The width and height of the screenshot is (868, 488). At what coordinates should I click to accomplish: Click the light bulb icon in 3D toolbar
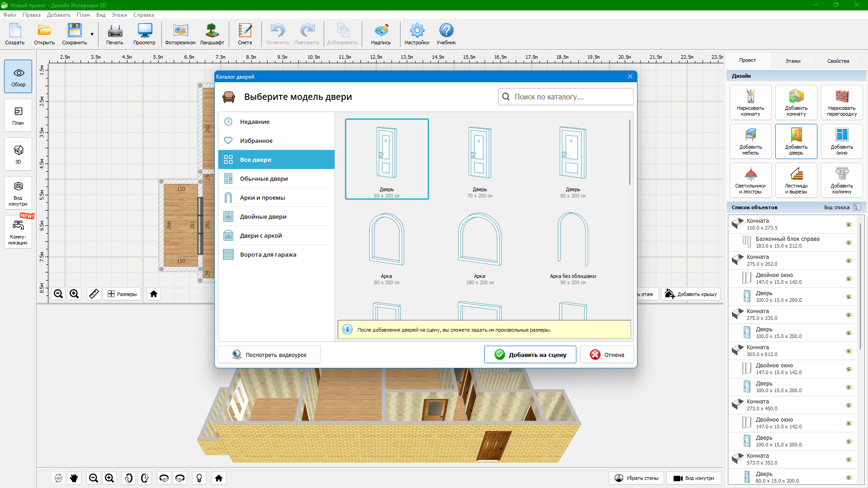click(x=199, y=478)
